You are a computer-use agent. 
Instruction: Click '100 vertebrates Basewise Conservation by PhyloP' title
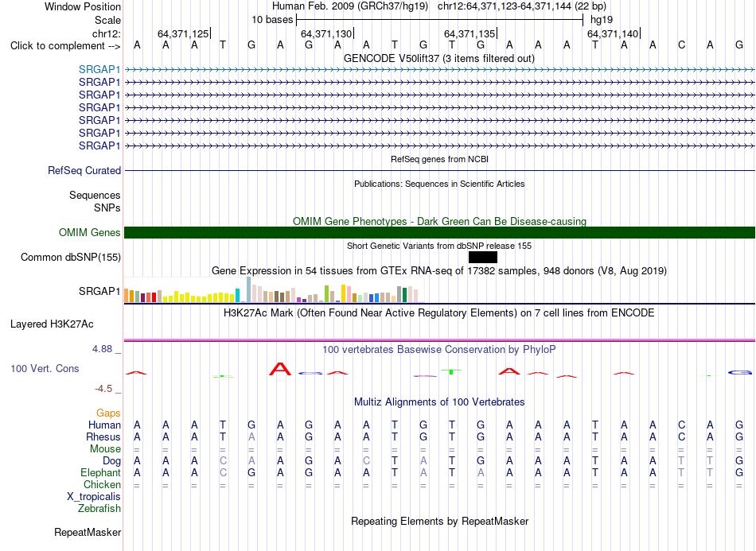[439, 350]
